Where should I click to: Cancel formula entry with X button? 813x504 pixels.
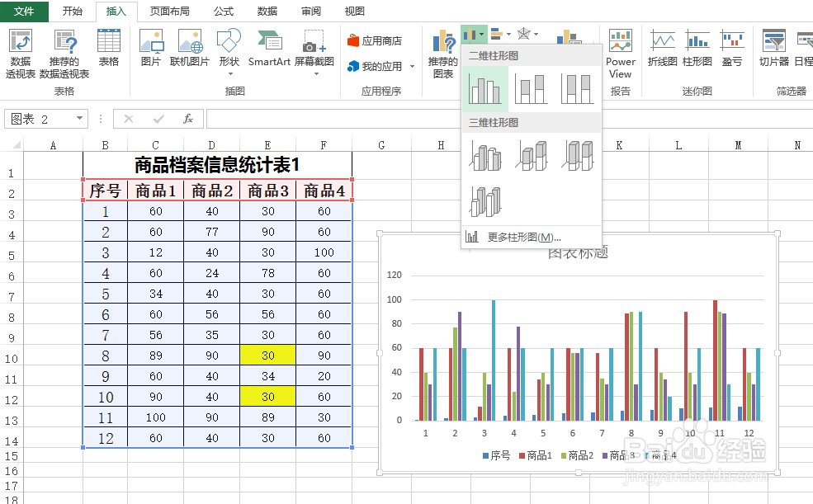point(129,119)
